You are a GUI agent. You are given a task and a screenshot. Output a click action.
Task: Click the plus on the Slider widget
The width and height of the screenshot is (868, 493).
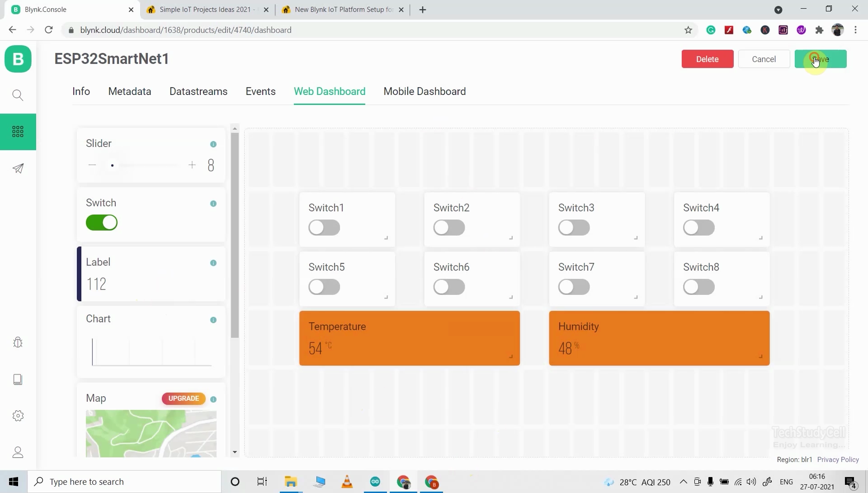tap(192, 165)
